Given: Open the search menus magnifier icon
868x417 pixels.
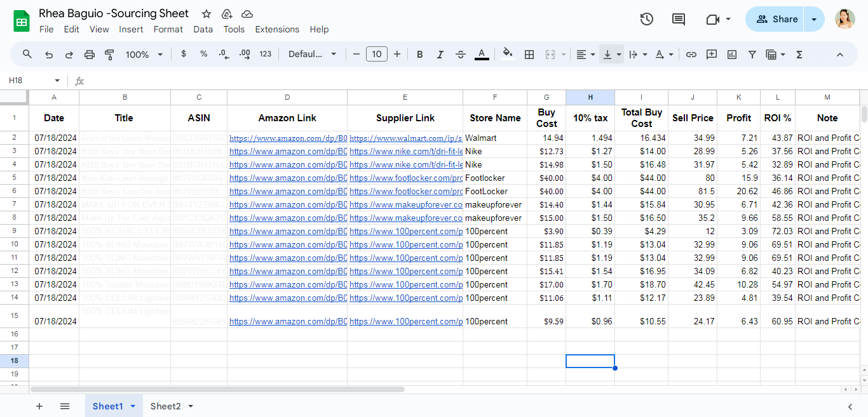Looking at the screenshot, I should [27, 55].
